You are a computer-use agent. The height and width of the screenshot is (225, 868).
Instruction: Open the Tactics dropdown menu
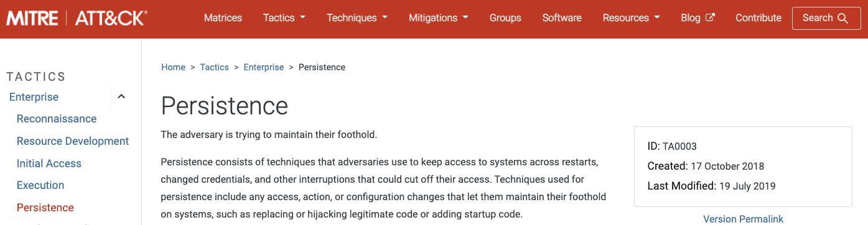tap(284, 18)
